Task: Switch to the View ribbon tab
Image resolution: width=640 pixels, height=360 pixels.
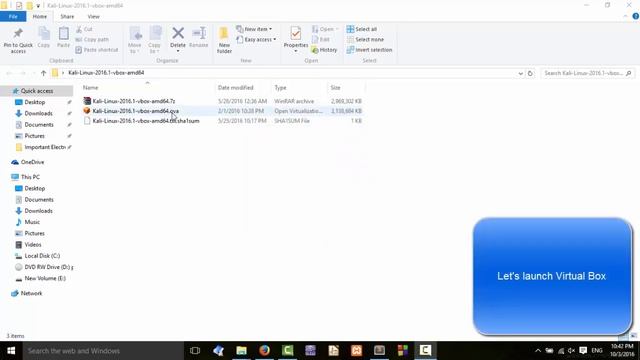Action: (x=93, y=16)
